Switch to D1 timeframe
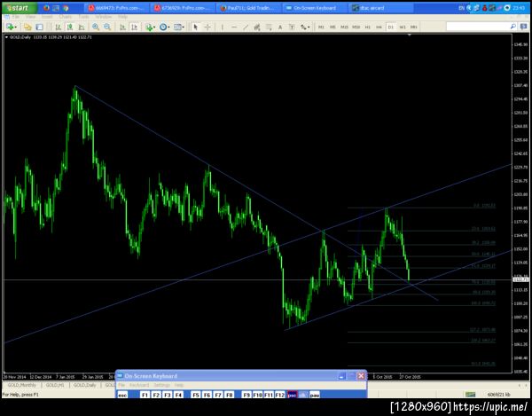 point(390,27)
